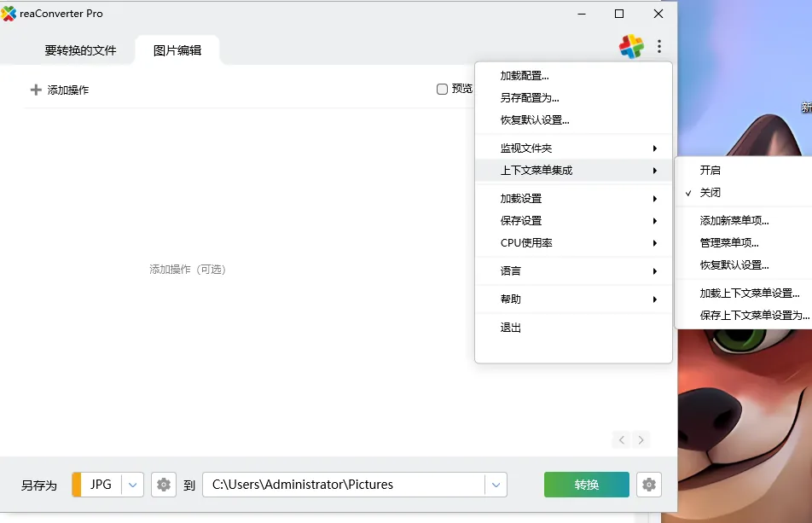Viewport: 812px width, 523px height.
Task: Open the three-dot vertical menu
Action: [659, 47]
